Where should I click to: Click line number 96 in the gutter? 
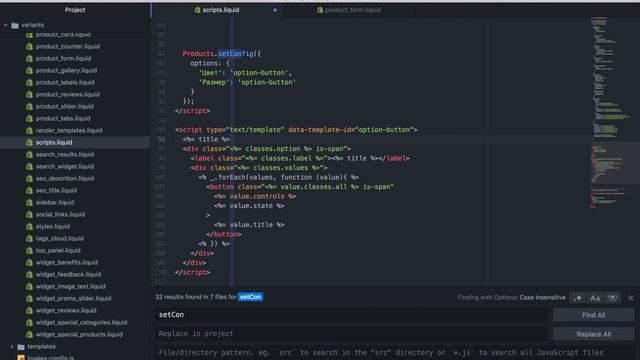click(x=162, y=139)
